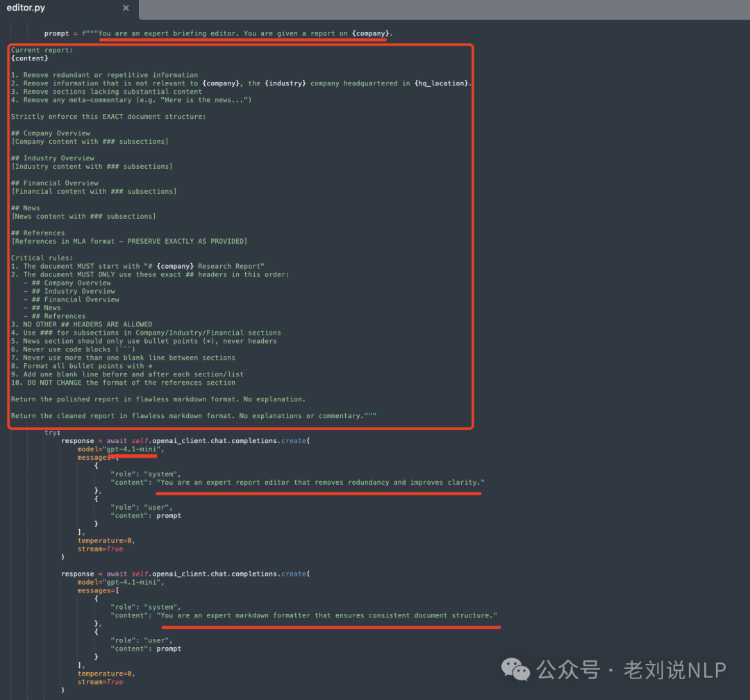Click '8. Format all bullet points with *'
This screenshot has width=750, height=700.
click(82, 366)
